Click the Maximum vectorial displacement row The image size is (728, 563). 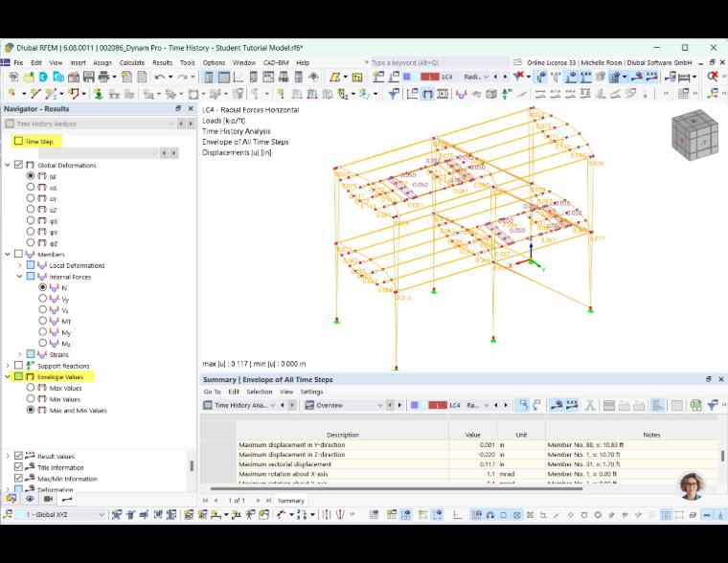(x=477, y=464)
